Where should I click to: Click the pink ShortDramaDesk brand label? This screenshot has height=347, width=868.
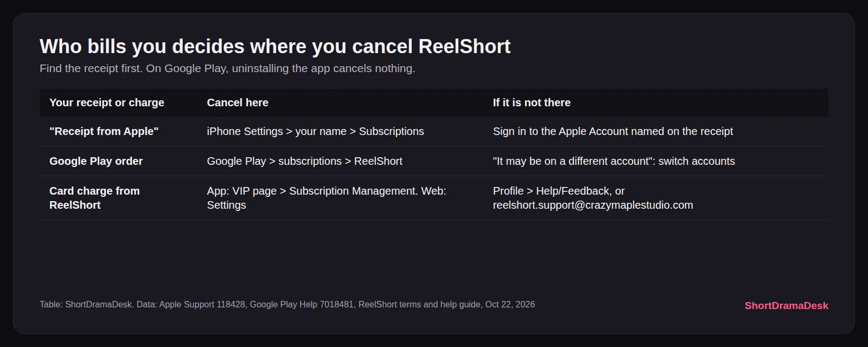coord(786,305)
